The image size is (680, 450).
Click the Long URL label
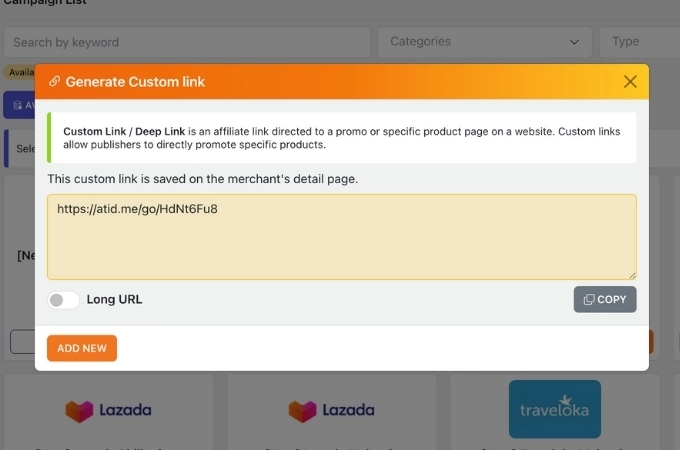pyautogui.click(x=114, y=299)
